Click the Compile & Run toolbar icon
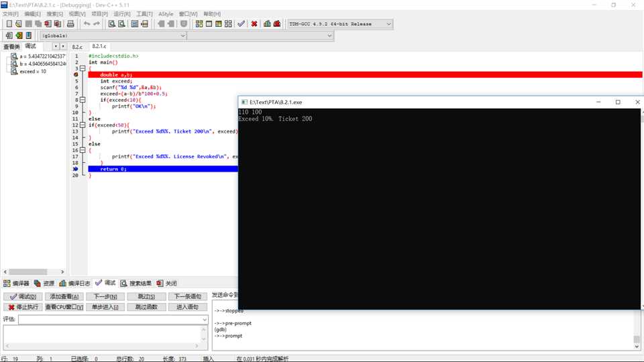 point(219,24)
